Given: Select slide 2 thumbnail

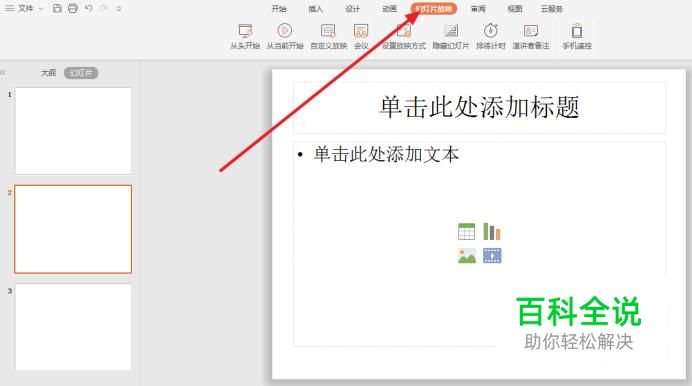Looking at the screenshot, I should click(73, 229).
